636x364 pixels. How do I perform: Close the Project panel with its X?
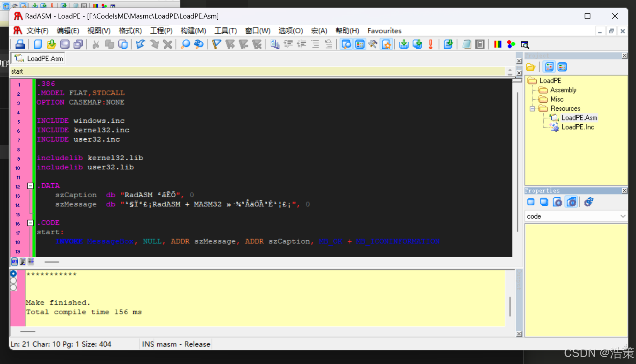click(x=624, y=56)
